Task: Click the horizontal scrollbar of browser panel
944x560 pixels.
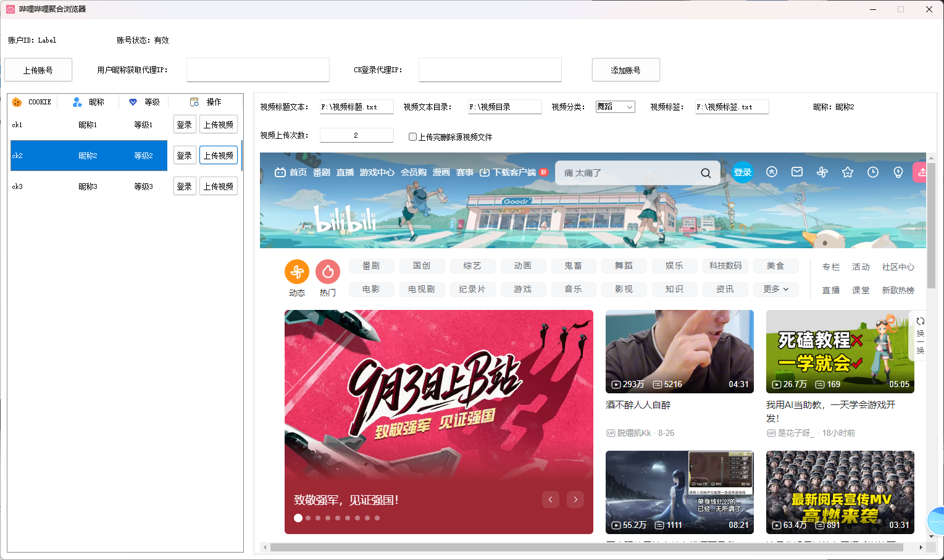Action: (587, 548)
